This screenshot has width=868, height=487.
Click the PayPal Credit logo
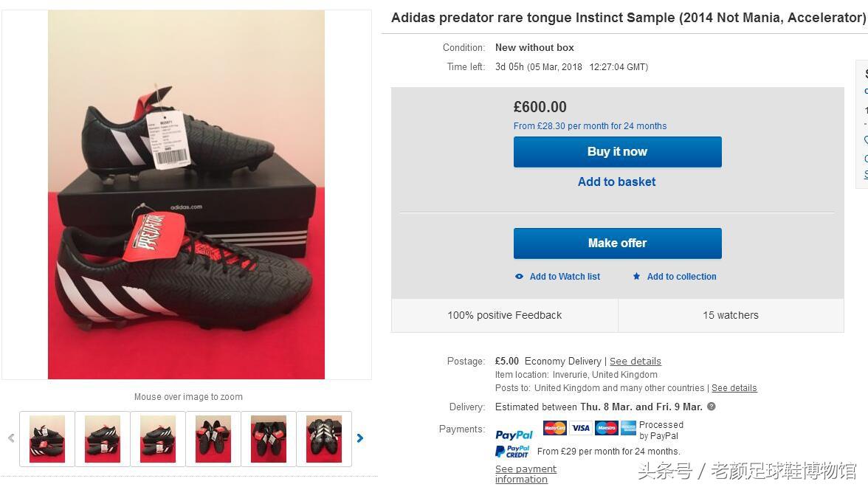point(513,452)
